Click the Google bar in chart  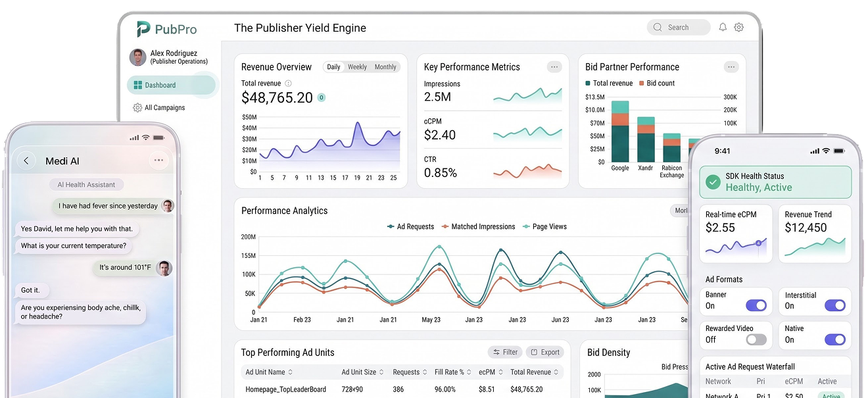[620, 131]
